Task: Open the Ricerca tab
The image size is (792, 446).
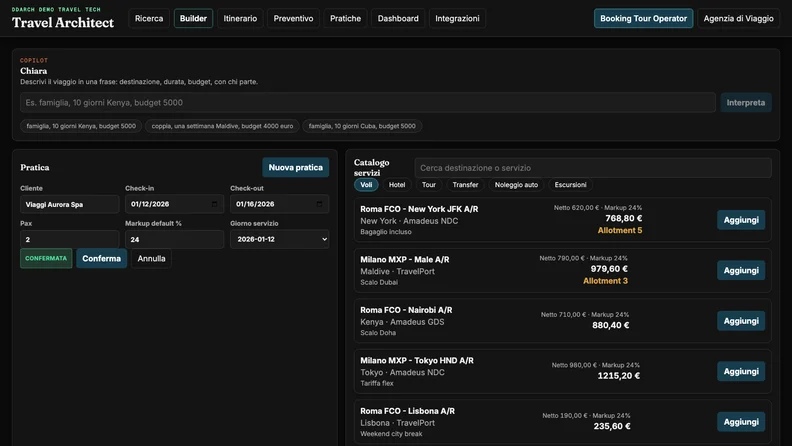Action: [148, 19]
